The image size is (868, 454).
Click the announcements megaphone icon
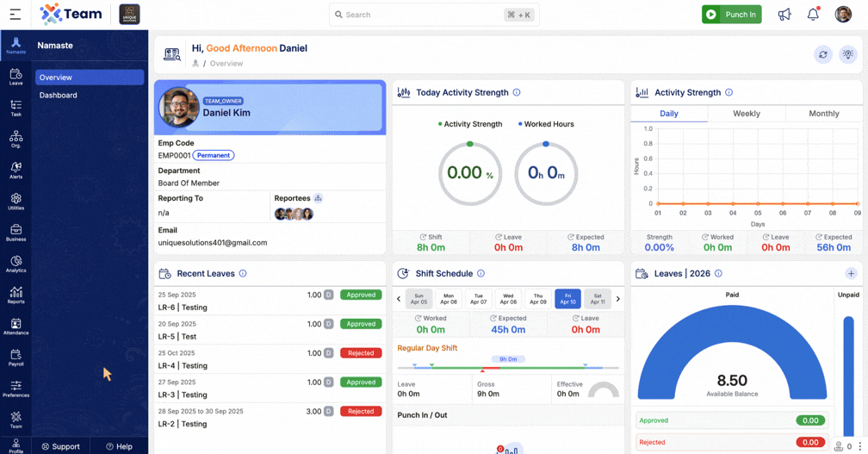click(x=784, y=15)
